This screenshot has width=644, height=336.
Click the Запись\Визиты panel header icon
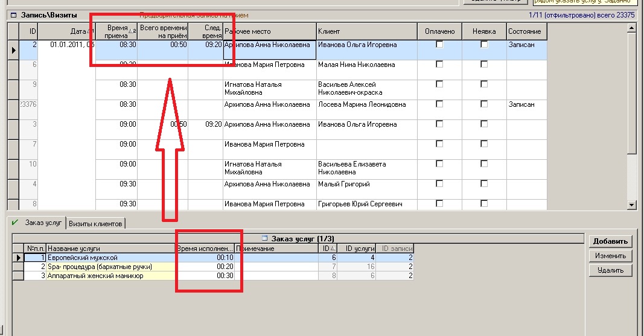13,15
